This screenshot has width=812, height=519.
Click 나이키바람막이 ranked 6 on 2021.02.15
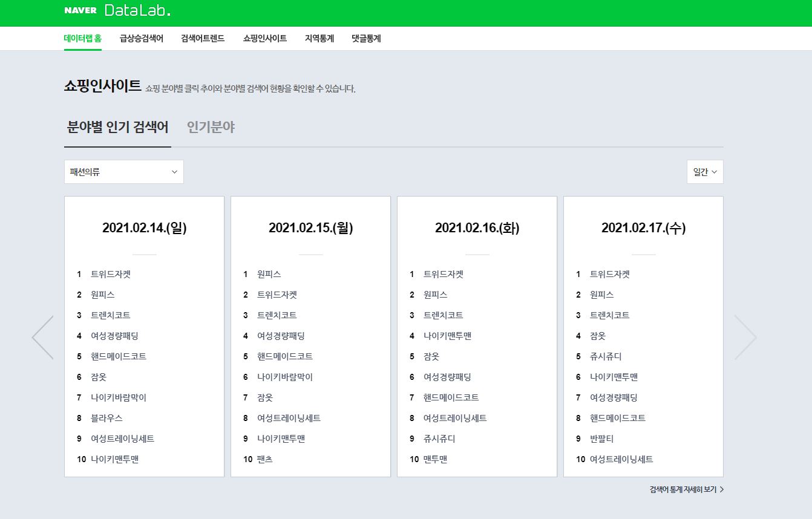click(285, 377)
